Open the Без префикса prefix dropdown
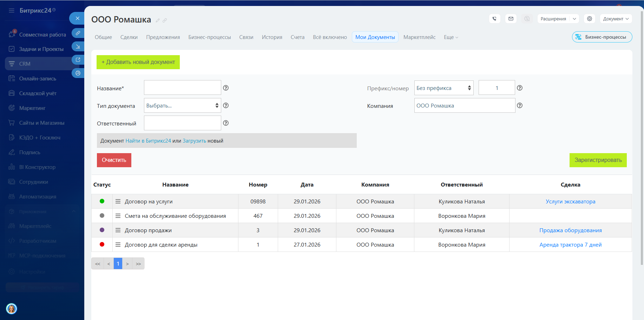The width and height of the screenshot is (644, 320). pos(443,88)
